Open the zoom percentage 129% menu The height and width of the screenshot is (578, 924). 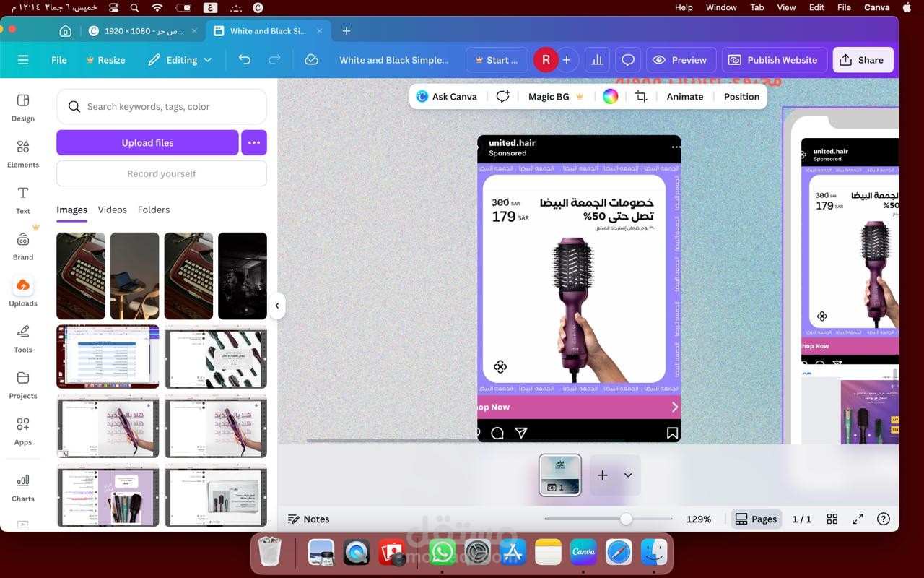pyautogui.click(x=699, y=519)
